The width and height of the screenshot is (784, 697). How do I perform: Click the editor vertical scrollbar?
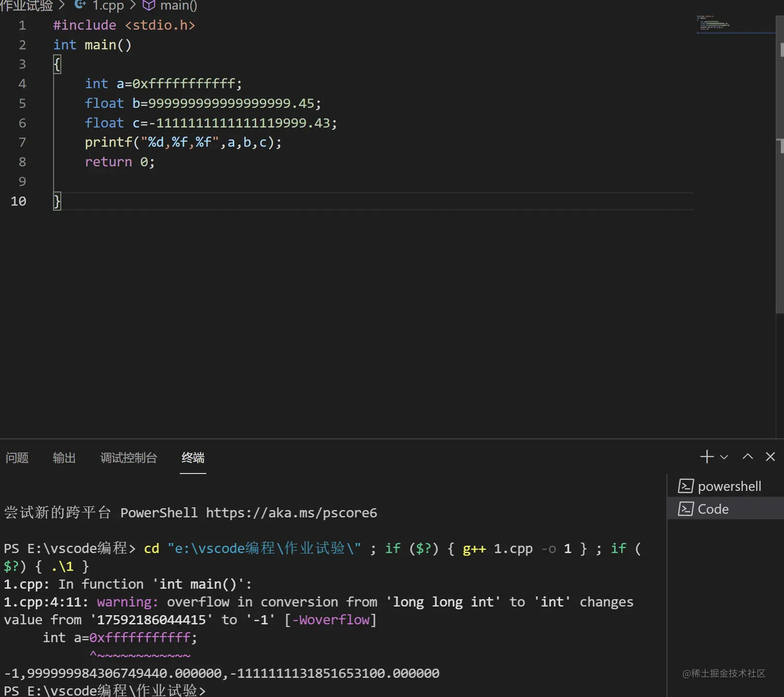point(780,165)
